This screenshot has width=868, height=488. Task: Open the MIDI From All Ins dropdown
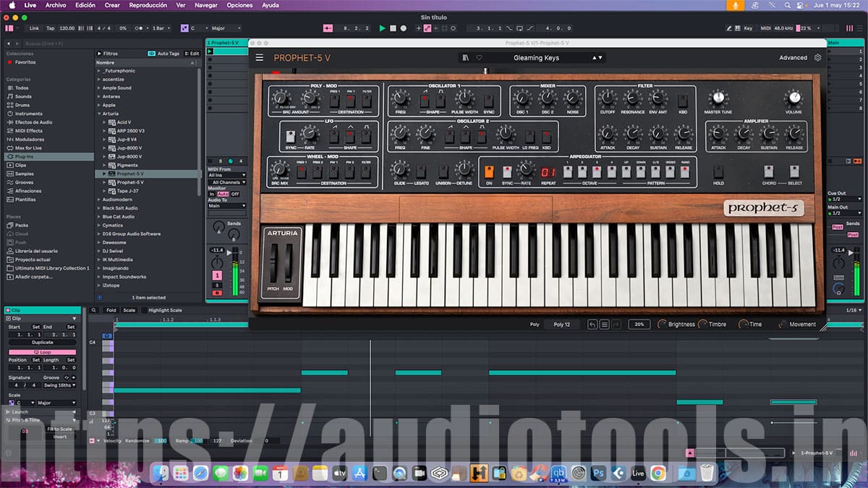click(227, 175)
